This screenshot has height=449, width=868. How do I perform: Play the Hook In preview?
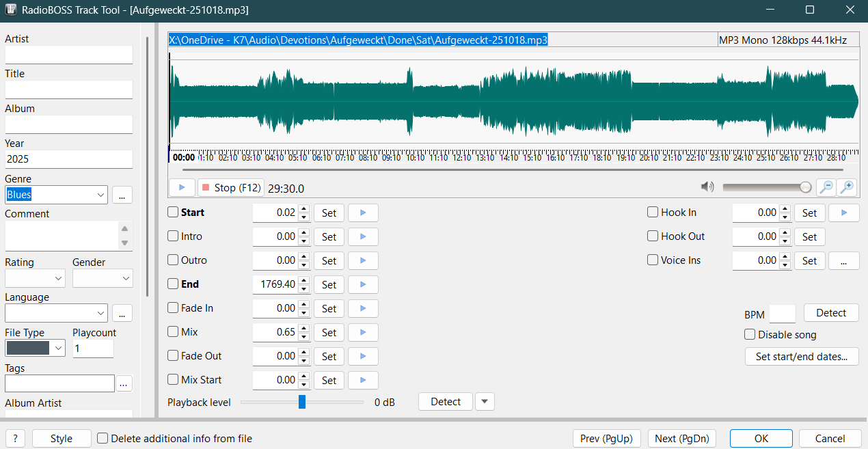pyautogui.click(x=843, y=213)
